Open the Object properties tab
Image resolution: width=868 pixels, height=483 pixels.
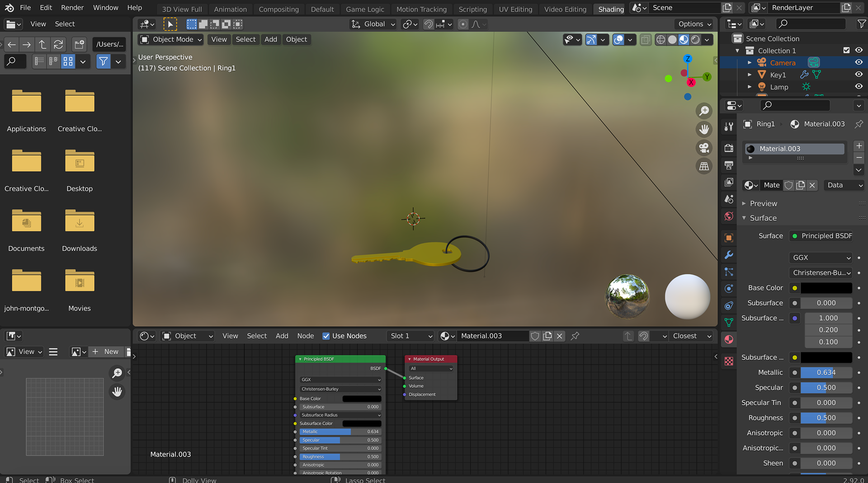(x=729, y=238)
